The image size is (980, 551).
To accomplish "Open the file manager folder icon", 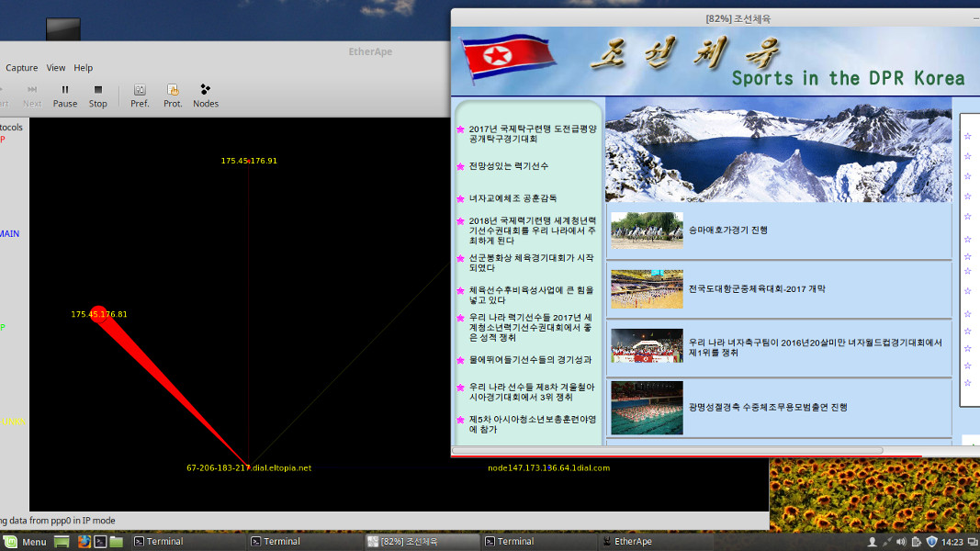I will 117,542.
